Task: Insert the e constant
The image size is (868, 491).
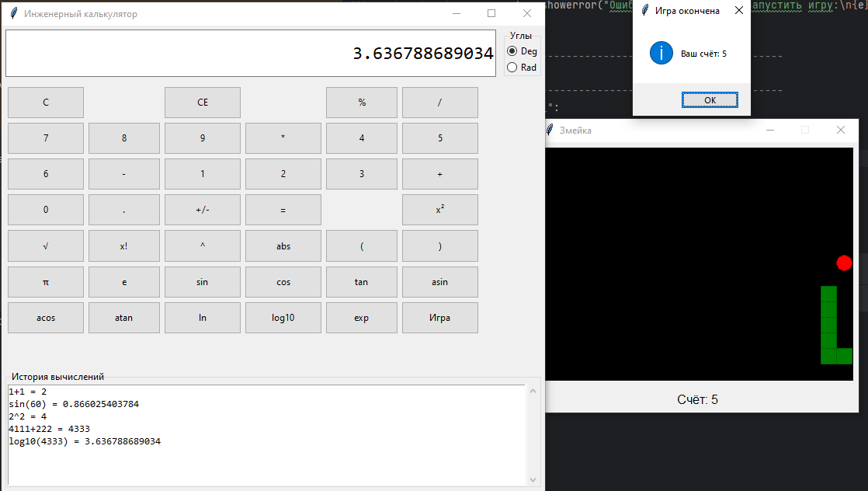Action: pyautogui.click(x=124, y=282)
